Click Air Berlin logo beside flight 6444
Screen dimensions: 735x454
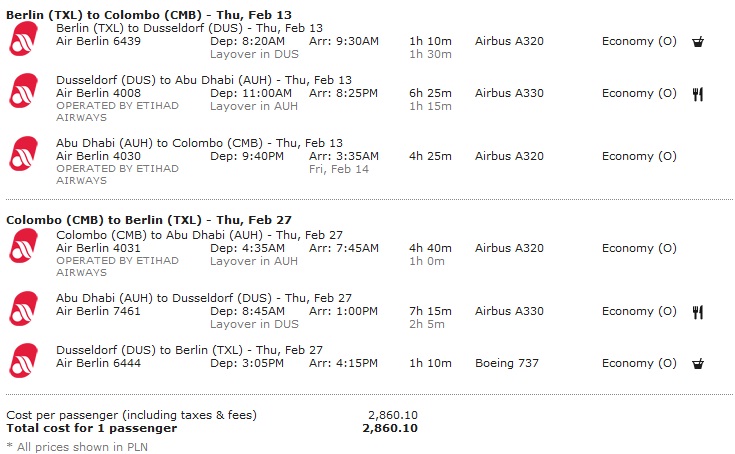(23, 360)
